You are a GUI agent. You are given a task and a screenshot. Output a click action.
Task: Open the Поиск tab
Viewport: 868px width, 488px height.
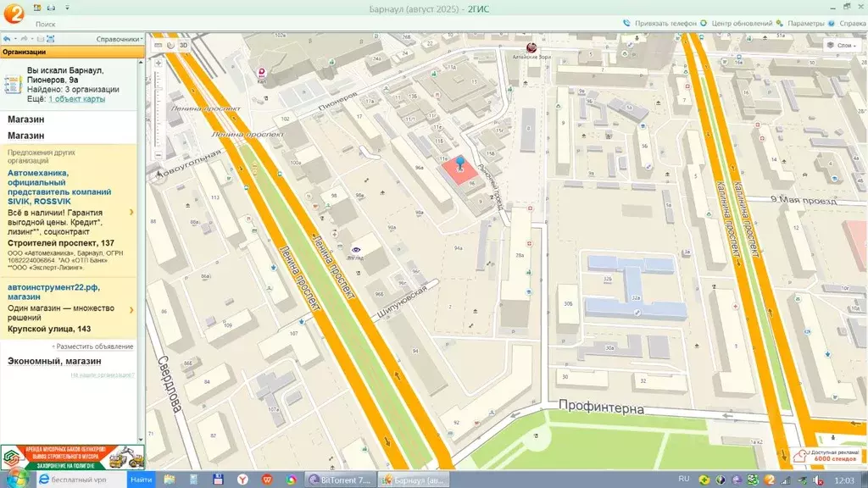coord(46,25)
